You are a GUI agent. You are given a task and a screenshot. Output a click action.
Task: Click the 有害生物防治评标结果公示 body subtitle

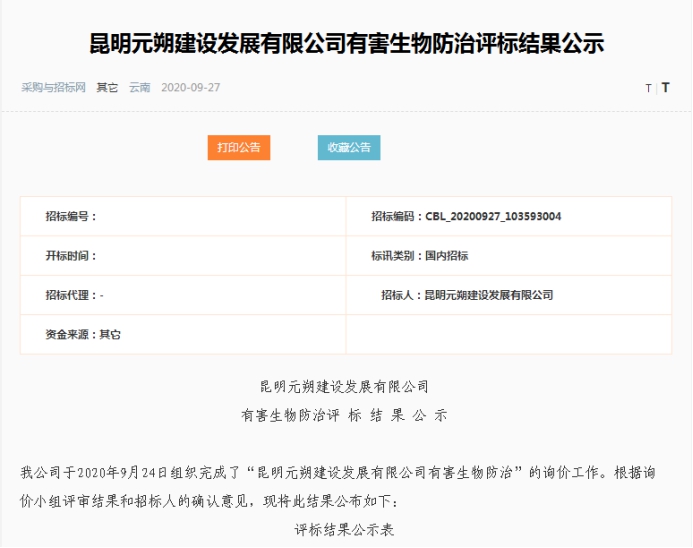pyautogui.click(x=345, y=414)
